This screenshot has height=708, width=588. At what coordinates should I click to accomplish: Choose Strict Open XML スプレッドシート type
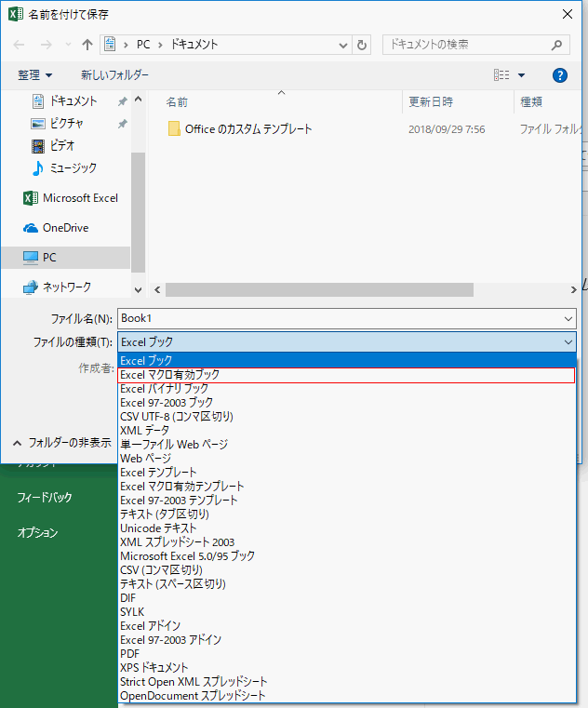347,682
